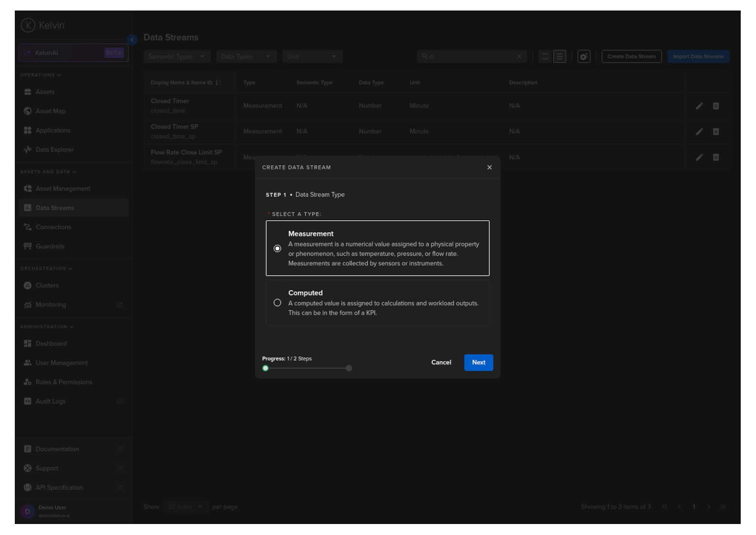Open table column settings gear icon

tap(583, 56)
